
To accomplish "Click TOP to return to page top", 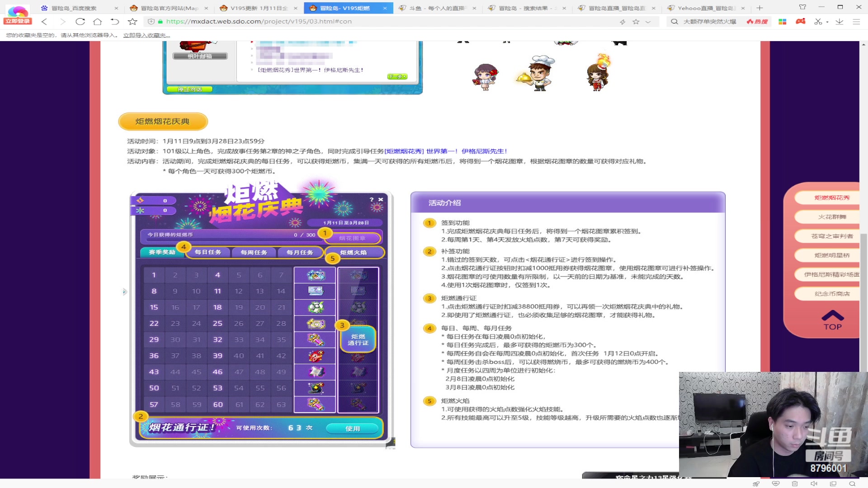I will pos(832,321).
